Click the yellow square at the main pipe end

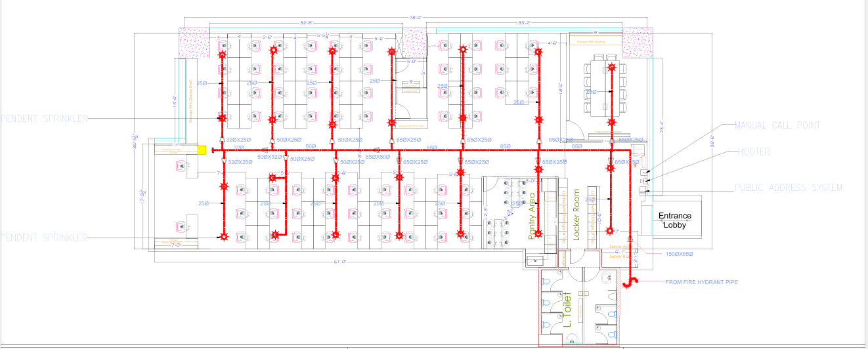pyautogui.click(x=202, y=150)
